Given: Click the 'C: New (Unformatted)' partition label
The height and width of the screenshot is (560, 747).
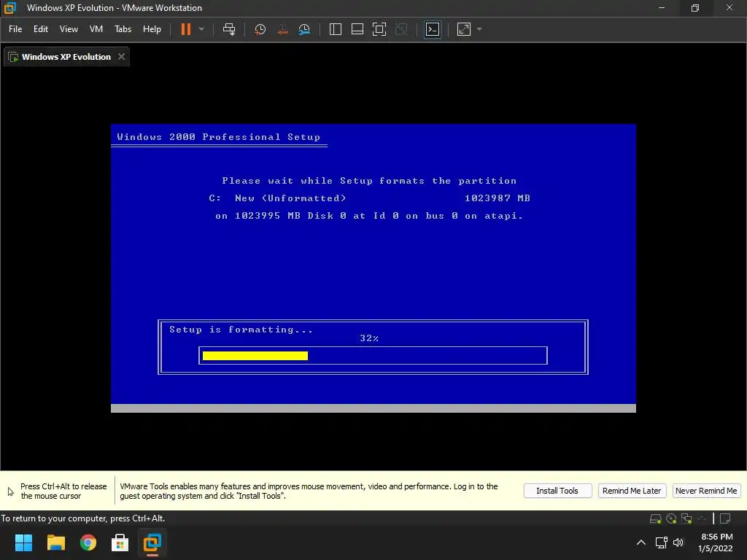Looking at the screenshot, I should pos(277,198).
